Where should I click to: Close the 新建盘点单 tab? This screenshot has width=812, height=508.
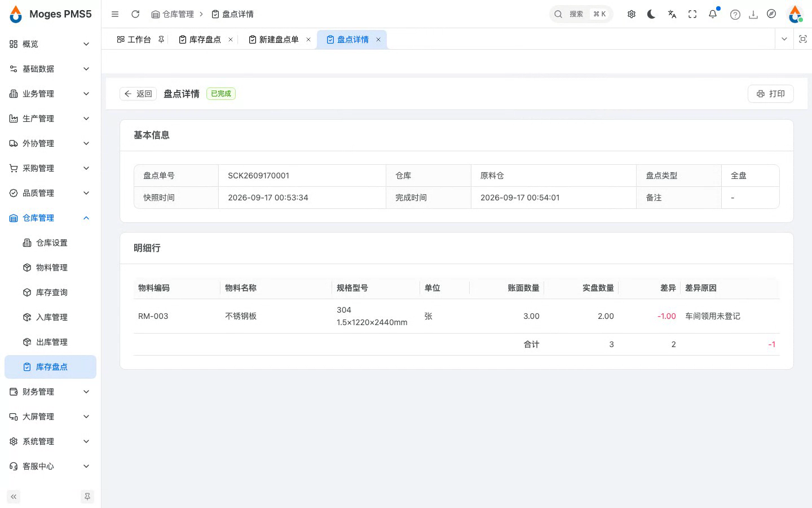tap(308, 40)
